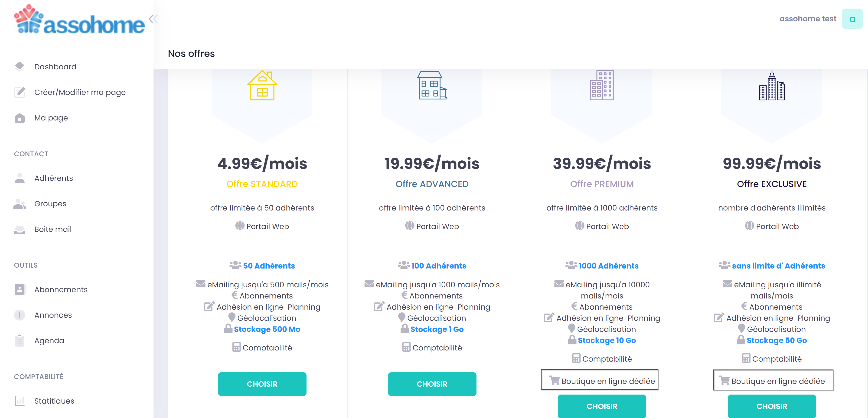Click the Agenda clipboard icon

tap(20, 340)
